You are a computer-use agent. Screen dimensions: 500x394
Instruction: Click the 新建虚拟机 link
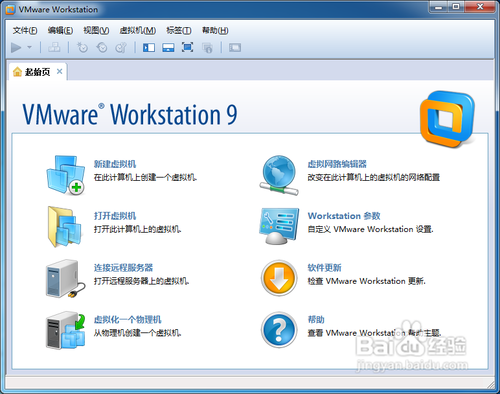pyautogui.click(x=115, y=164)
